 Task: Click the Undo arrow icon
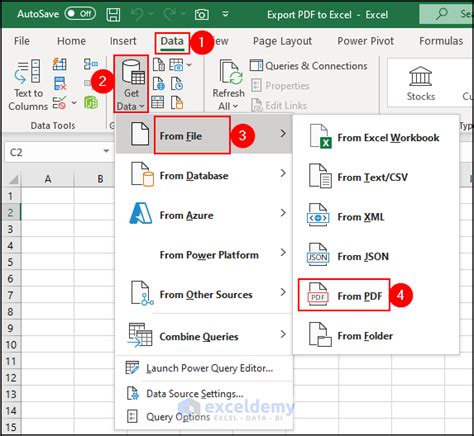137,14
